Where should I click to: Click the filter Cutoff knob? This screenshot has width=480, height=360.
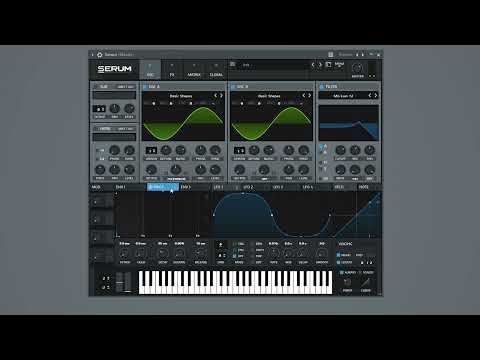tap(340, 150)
